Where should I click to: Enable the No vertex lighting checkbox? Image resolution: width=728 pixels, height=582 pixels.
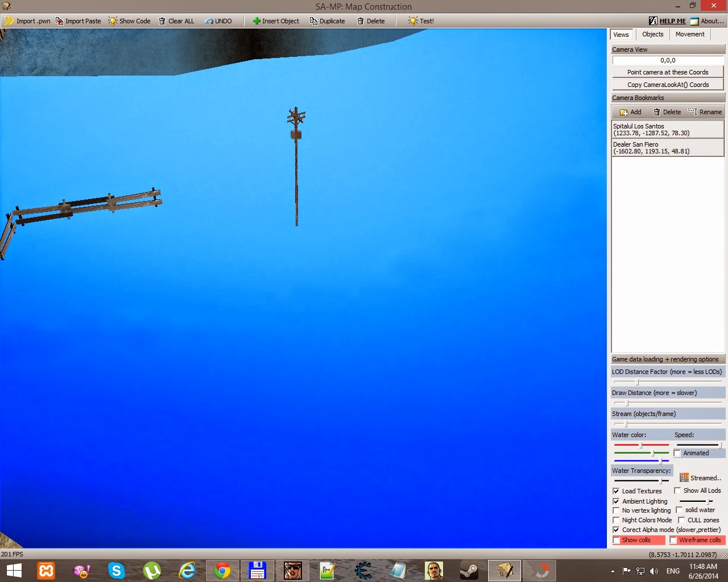(616, 510)
